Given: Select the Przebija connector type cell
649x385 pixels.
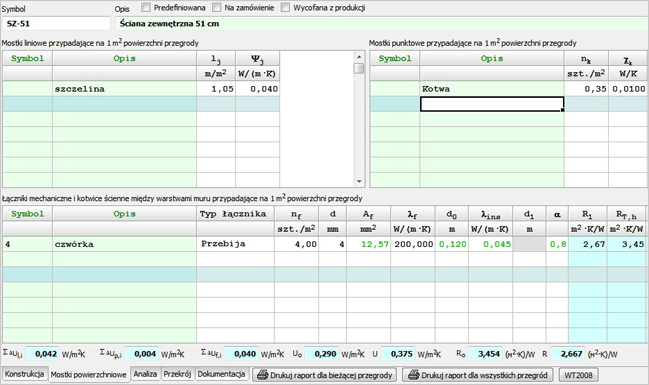Looking at the screenshot, I should point(235,244).
